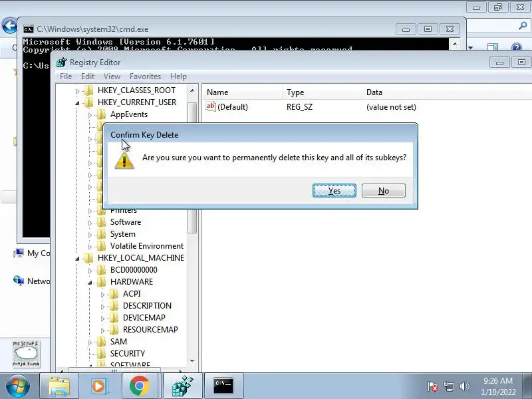
Task: Click the search magnifier in Explorer window
Action: click(x=523, y=25)
